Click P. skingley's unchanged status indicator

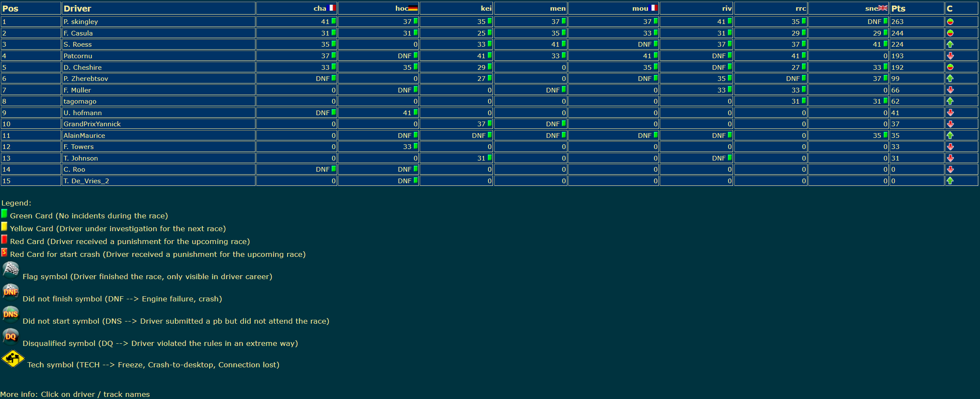point(950,21)
